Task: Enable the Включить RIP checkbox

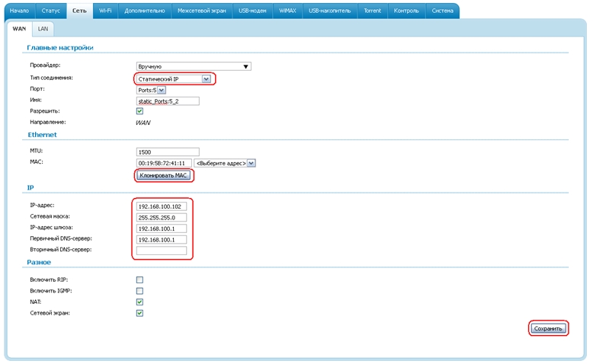Action: pyautogui.click(x=139, y=279)
